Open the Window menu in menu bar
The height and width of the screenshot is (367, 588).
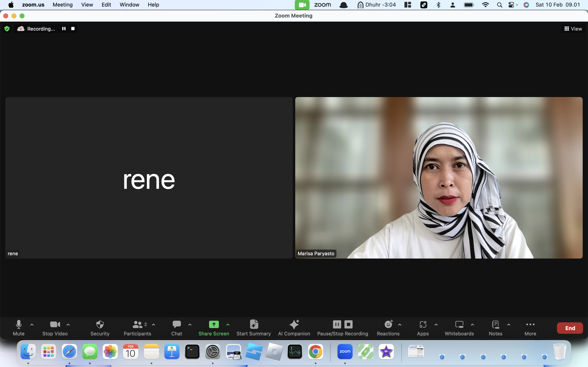(x=129, y=5)
